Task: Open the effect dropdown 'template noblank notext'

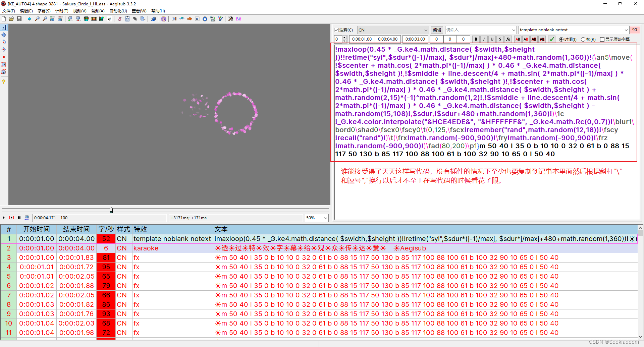Action: tap(573, 30)
